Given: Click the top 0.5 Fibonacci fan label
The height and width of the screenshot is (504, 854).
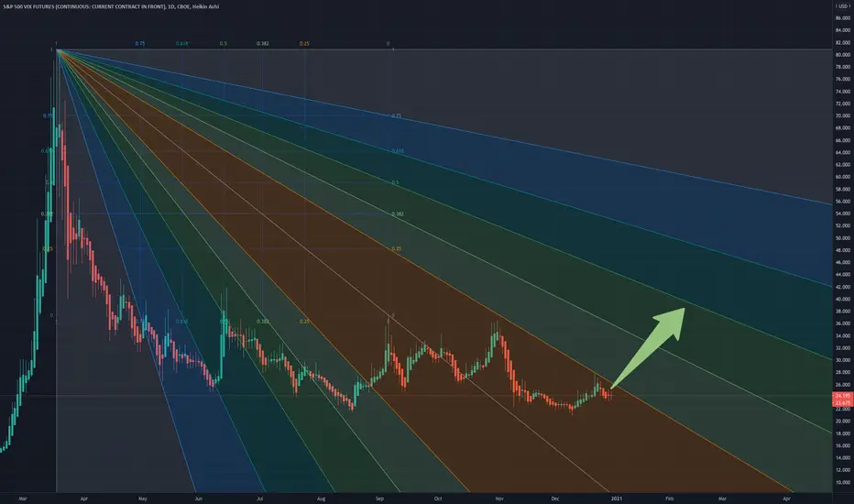Looking at the screenshot, I should click(x=224, y=44).
